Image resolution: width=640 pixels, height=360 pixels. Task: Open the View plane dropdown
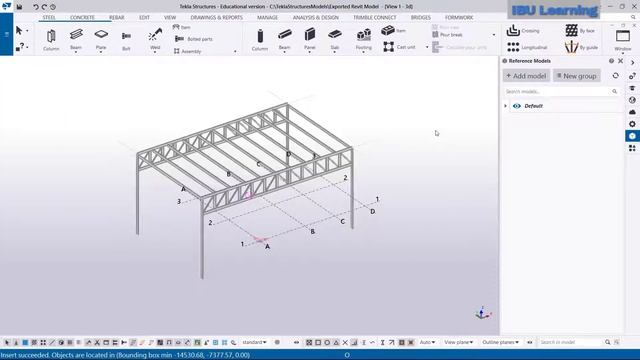tap(458, 342)
